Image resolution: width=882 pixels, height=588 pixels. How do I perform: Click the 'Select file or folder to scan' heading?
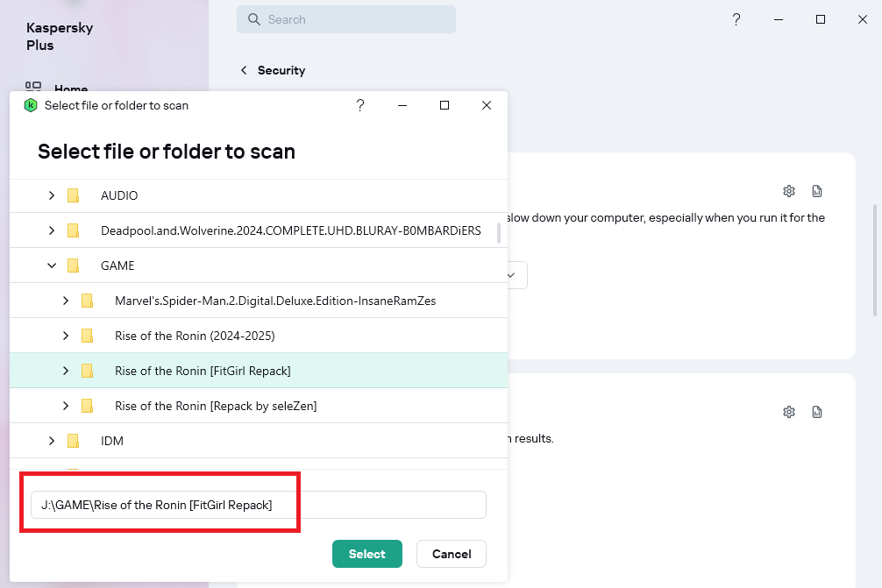167,152
